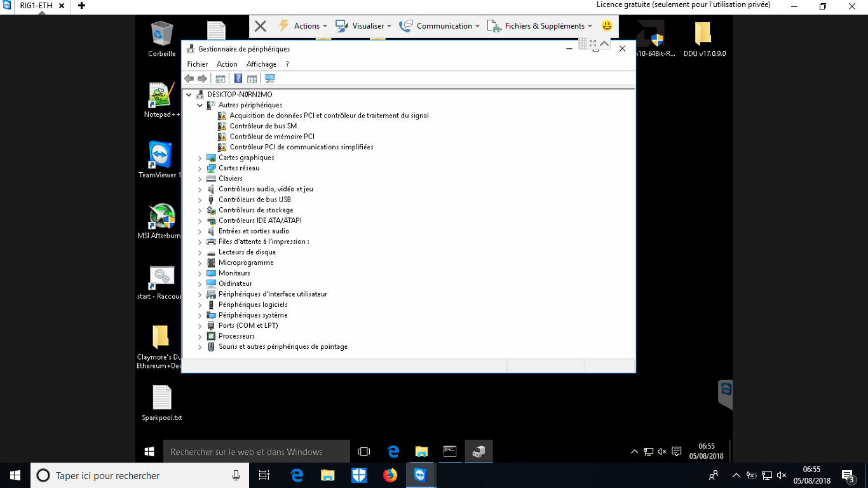Open the Corbeille desktop icon
868x488 pixels.
[x=161, y=39]
